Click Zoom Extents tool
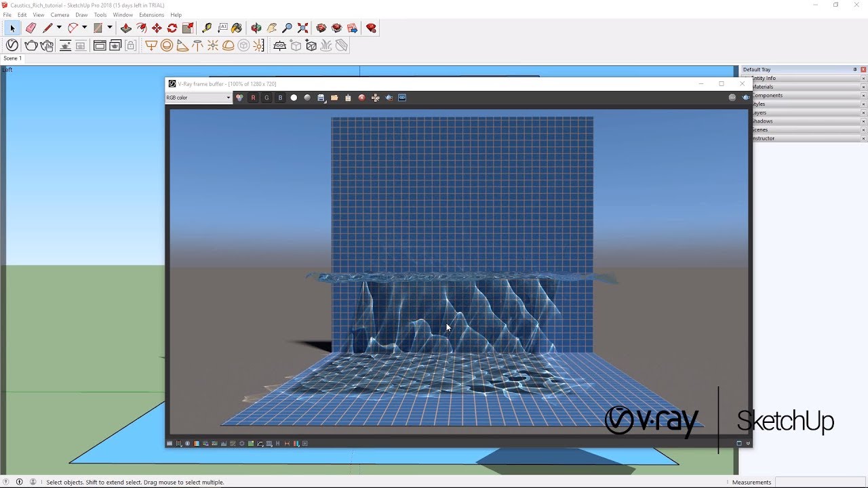 [302, 28]
